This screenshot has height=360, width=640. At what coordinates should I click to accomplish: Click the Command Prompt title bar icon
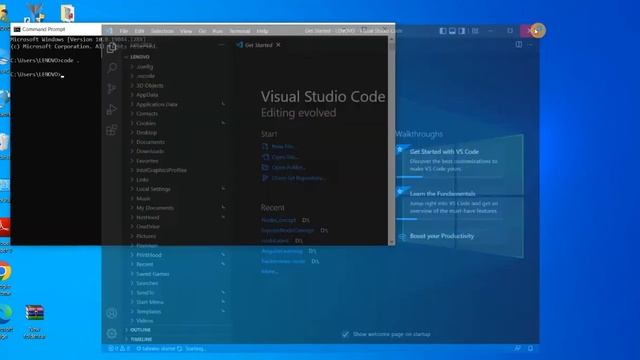17,29
